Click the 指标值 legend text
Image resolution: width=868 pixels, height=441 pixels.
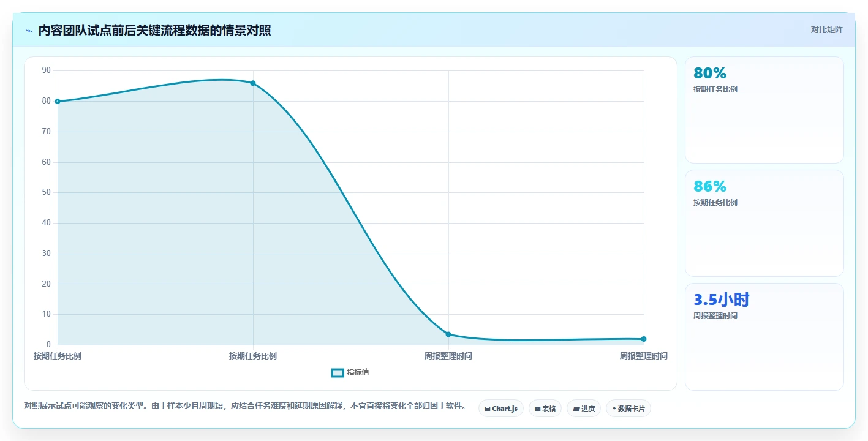(358, 372)
